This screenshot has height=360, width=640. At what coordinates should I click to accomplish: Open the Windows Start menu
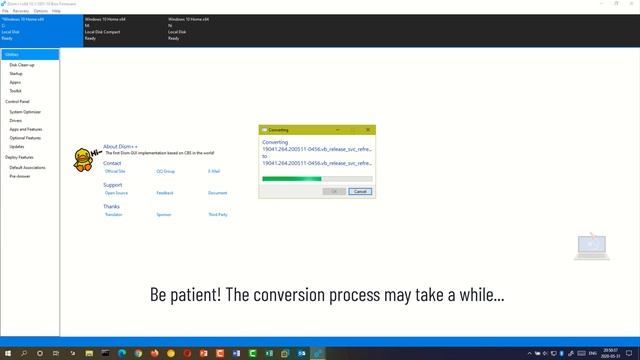click(x=8, y=353)
